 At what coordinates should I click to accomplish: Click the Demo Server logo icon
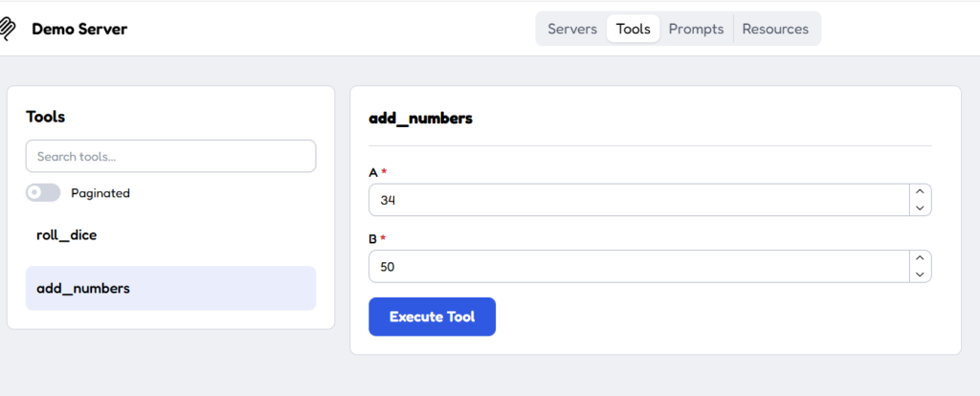(7, 29)
